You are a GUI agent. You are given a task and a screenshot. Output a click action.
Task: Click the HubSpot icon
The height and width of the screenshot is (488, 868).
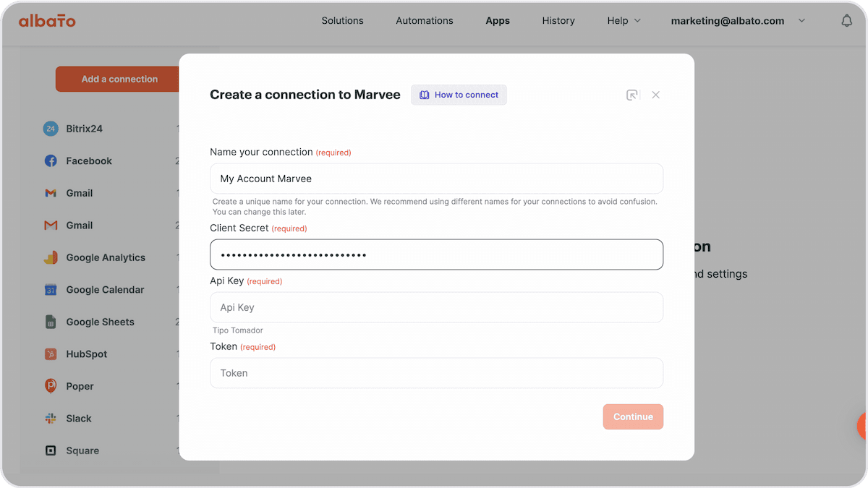click(x=51, y=354)
